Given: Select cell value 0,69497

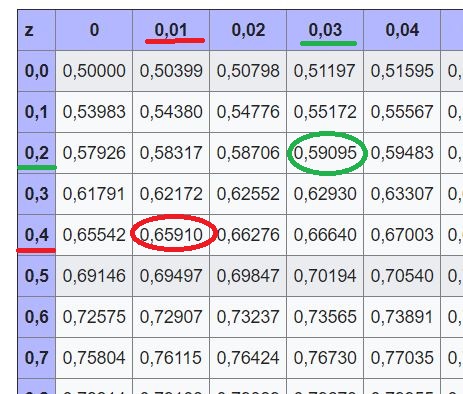Looking at the screenshot, I should (x=171, y=276).
